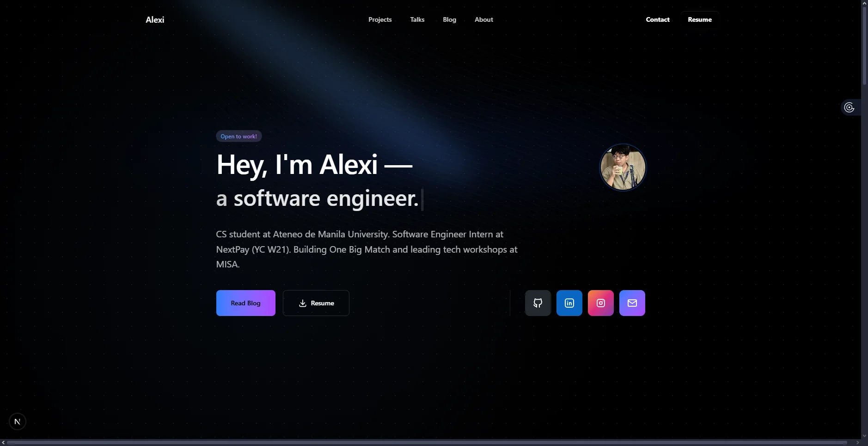The image size is (868, 446).
Task: Click the Alexi logo
Action: point(154,19)
